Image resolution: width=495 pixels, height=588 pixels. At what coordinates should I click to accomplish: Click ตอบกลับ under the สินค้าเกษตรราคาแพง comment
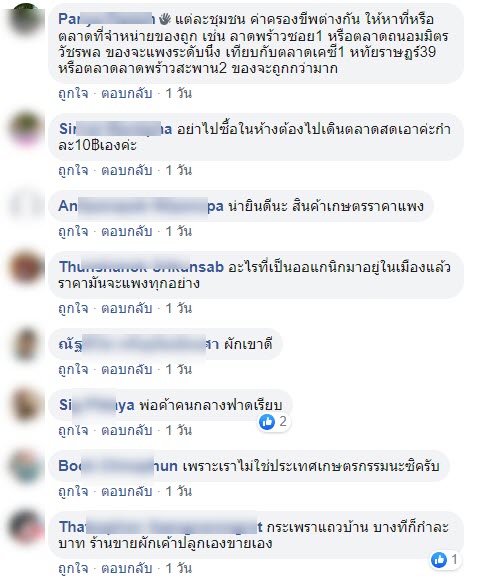127,231
